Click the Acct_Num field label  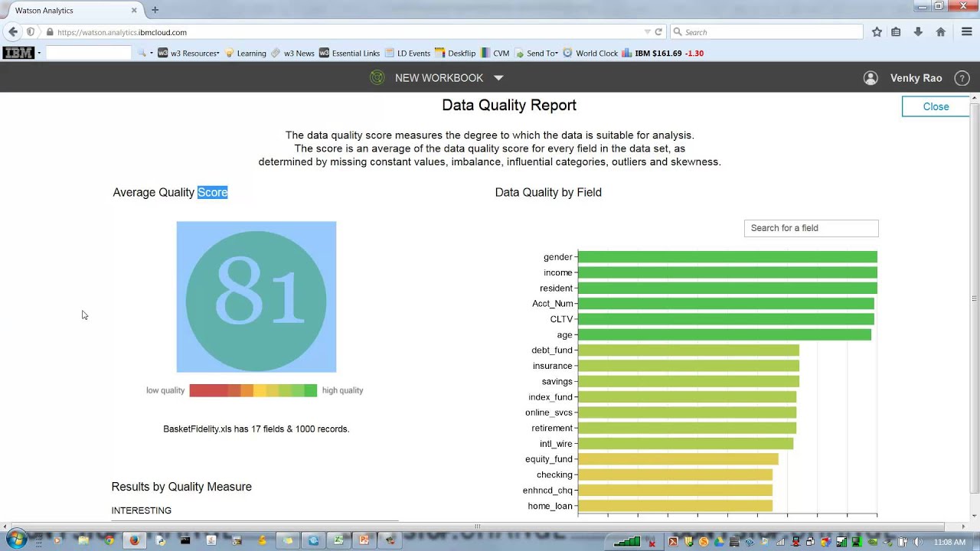pyautogui.click(x=553, y=304)
